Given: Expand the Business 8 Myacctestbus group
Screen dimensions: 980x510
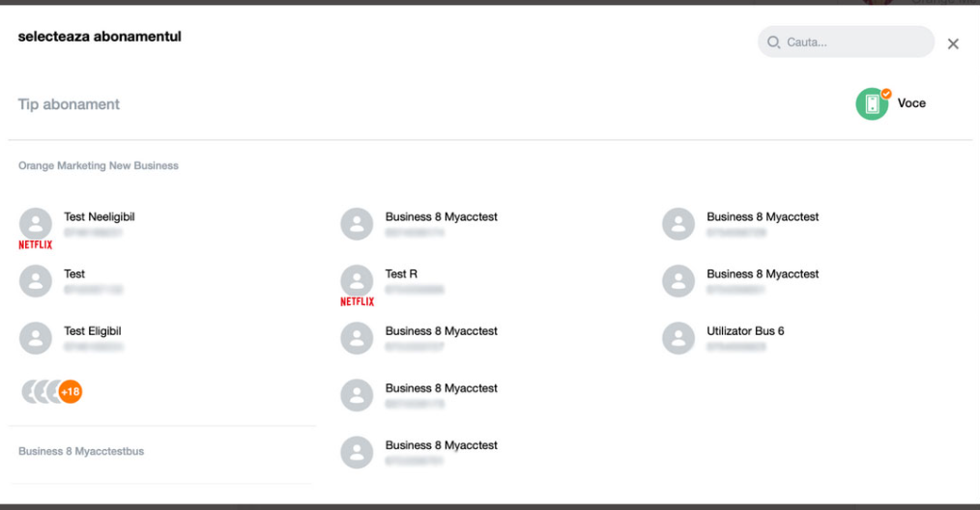Looking at the screenshot, I should click(81, 451).
